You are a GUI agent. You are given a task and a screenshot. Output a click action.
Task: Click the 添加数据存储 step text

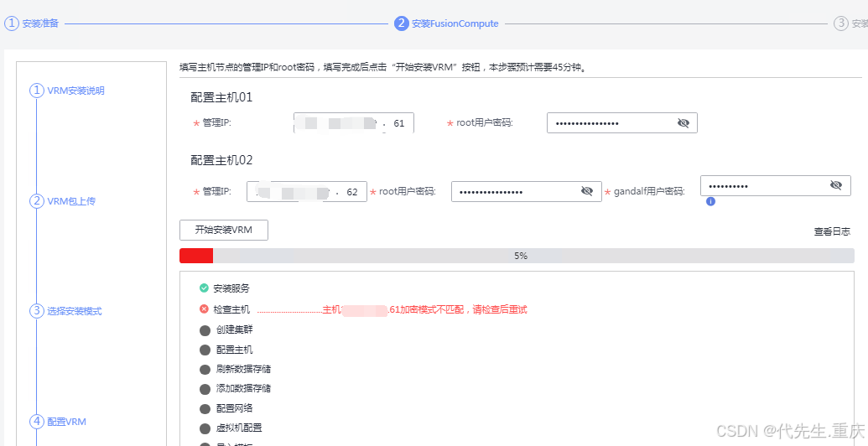[243, 388]
